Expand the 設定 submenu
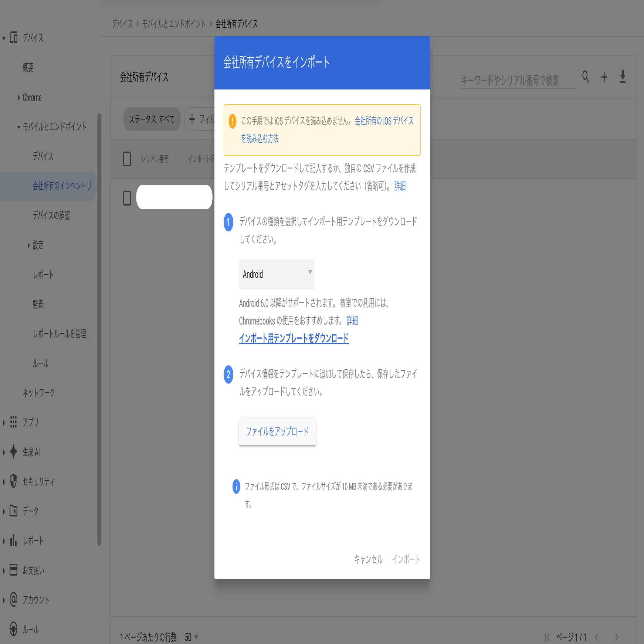The image size is (644, 644). click(x=29, y=245)
